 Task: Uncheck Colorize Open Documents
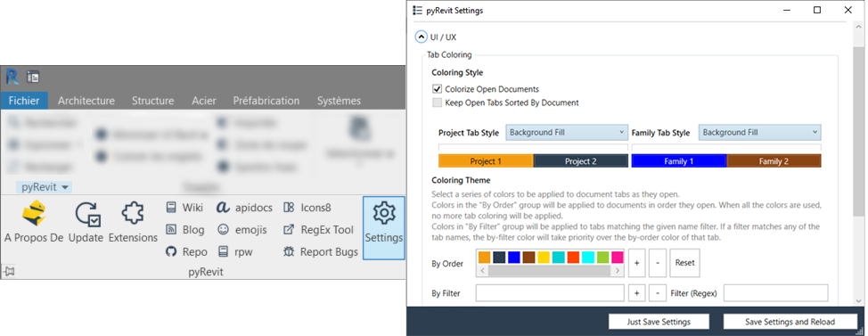coord(438,89)
